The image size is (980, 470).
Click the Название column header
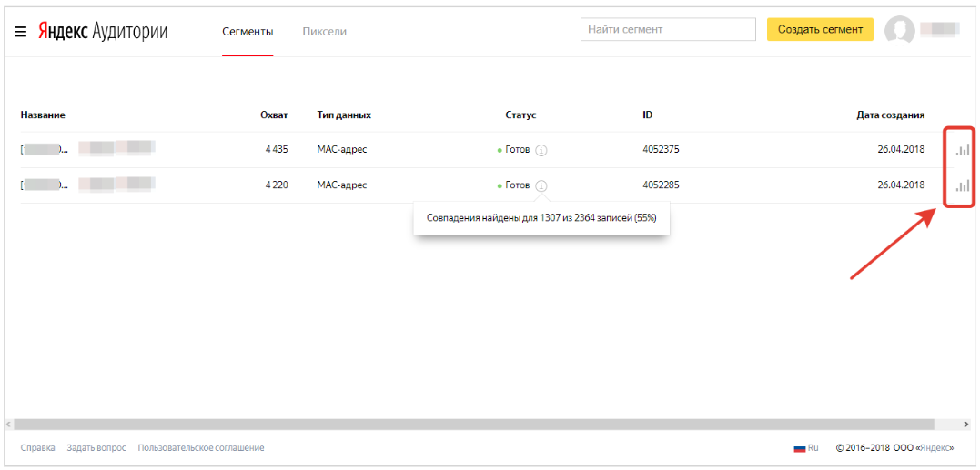point(43,115)
